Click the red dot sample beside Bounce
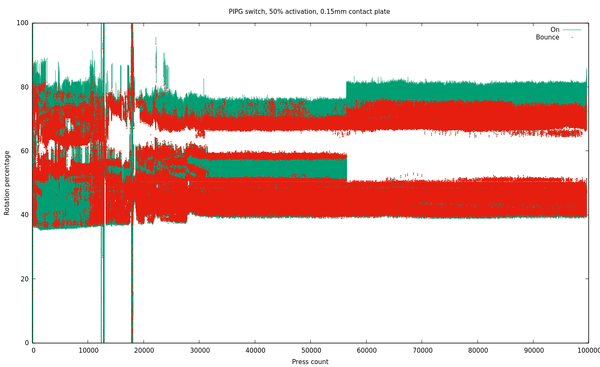This screenshot has height=367, width=600. click(x=572, y=37)
